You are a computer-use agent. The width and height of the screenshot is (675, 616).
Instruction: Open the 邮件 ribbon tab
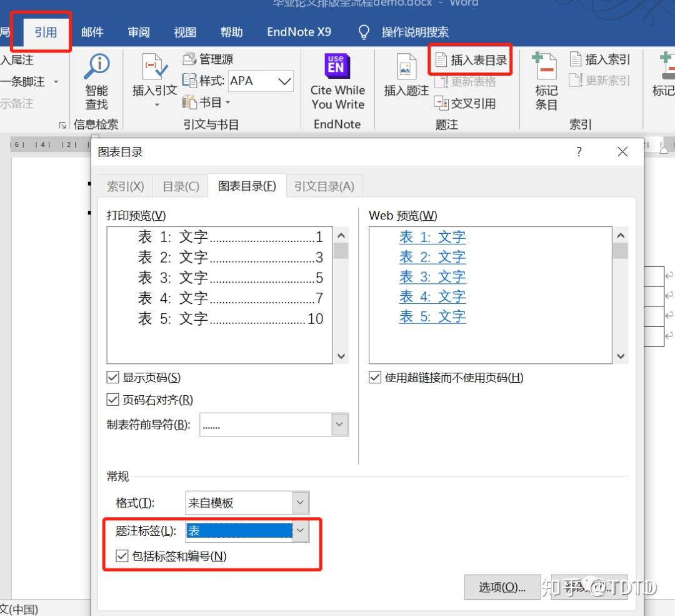(92, 33)
